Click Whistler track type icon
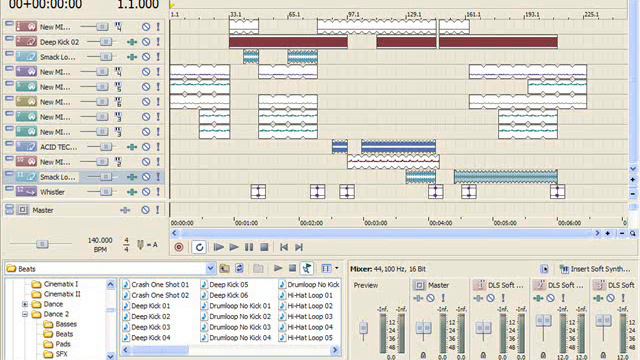 coord(26,191)
